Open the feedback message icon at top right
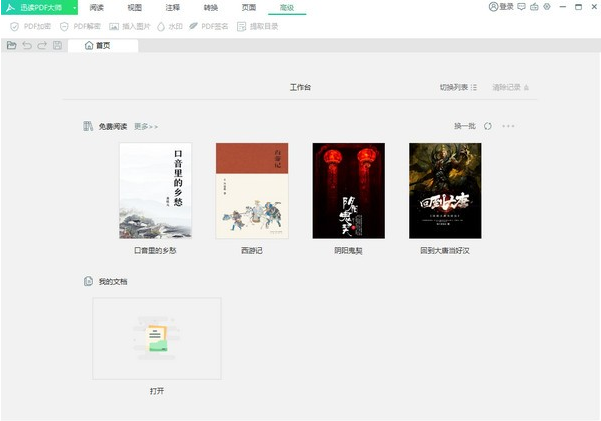601x421 pixels. [x=520, y=7]
